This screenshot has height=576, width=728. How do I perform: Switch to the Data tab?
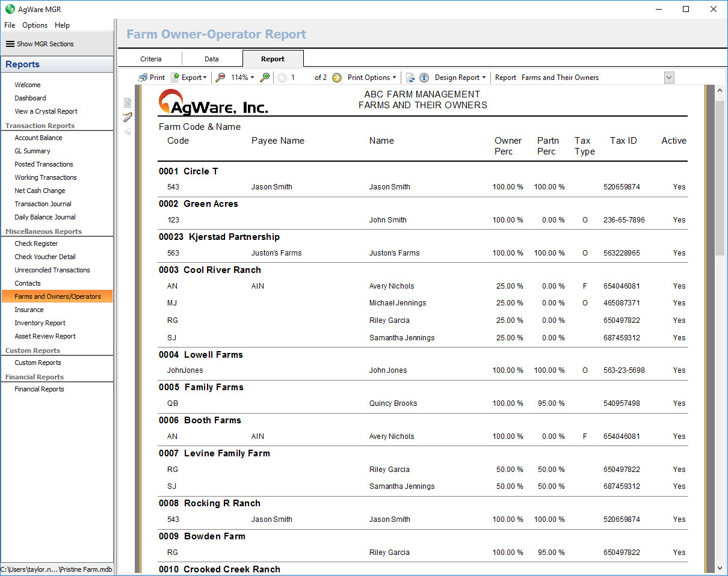tap(212, 59)
